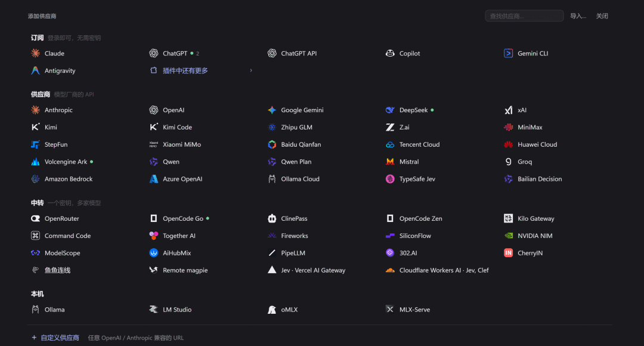Select the 鱼鱼连线 relay label
The image size is (644, 346).
point(57,270)
